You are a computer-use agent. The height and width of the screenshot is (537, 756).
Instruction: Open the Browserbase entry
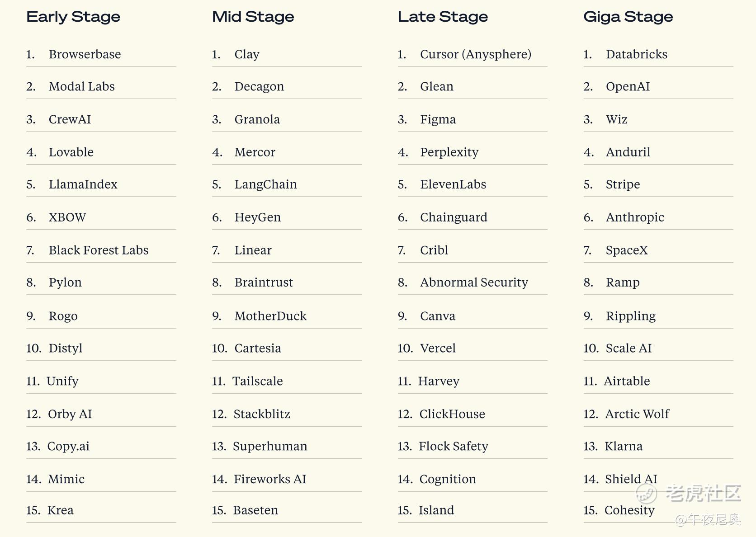click(85, 54)
